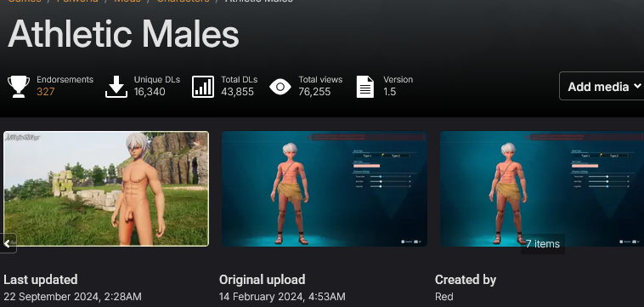Click the Unique DLs value 16,340
This screenshot has height=307, width=644.
tap(150, 92)
